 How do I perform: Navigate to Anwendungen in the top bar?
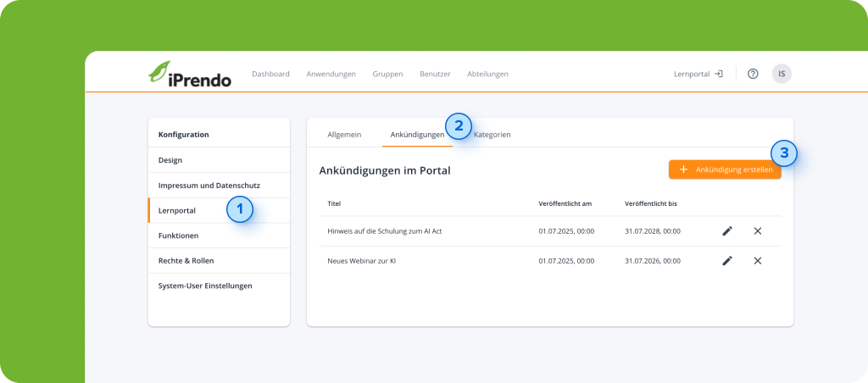[331, 74]
